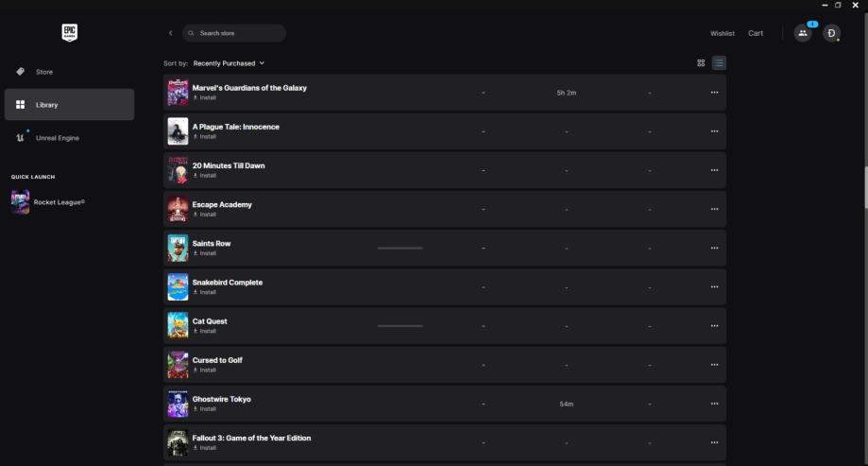Go back using the arrow icon
Viewport: 868px width, 466px height.
pos(171,33)
